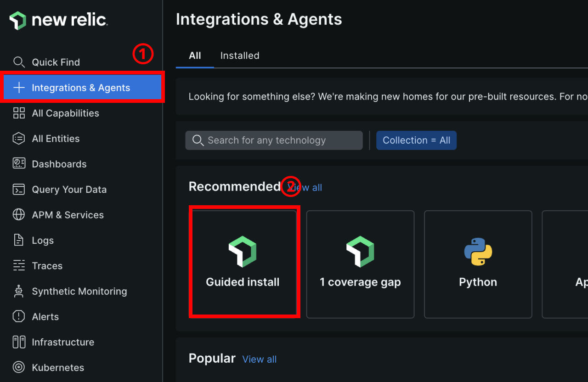Open Synthetic Monitoring
This screenshot has width=588, height=382.
click(x=79, y=291)
